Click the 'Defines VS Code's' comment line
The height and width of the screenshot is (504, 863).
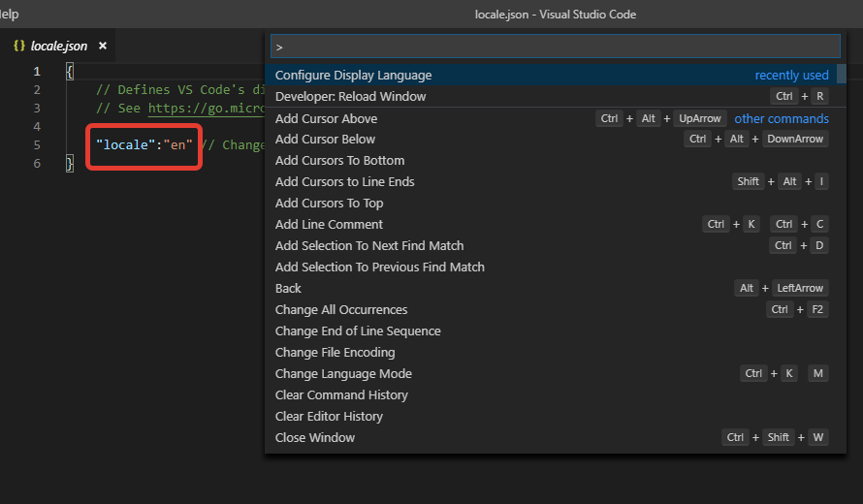point(180,89)
